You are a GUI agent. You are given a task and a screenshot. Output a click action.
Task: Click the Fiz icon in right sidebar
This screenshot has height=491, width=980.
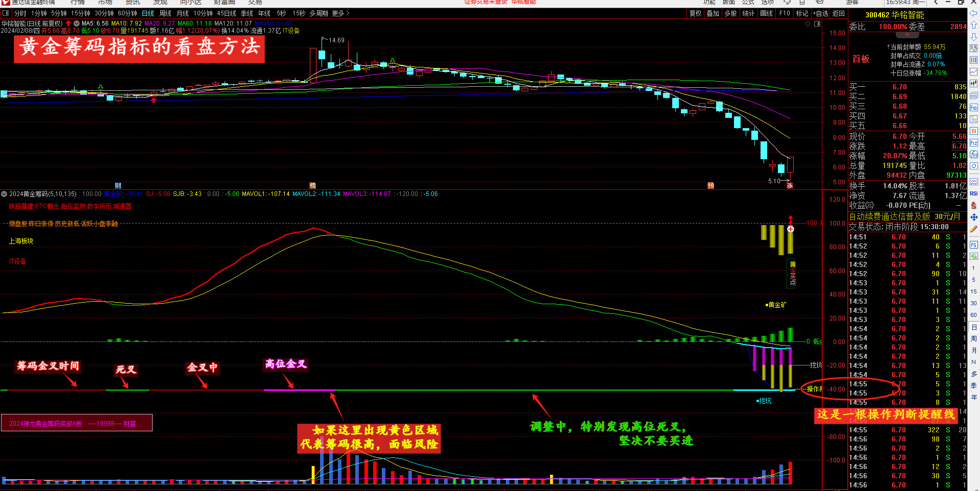(973, 143)
